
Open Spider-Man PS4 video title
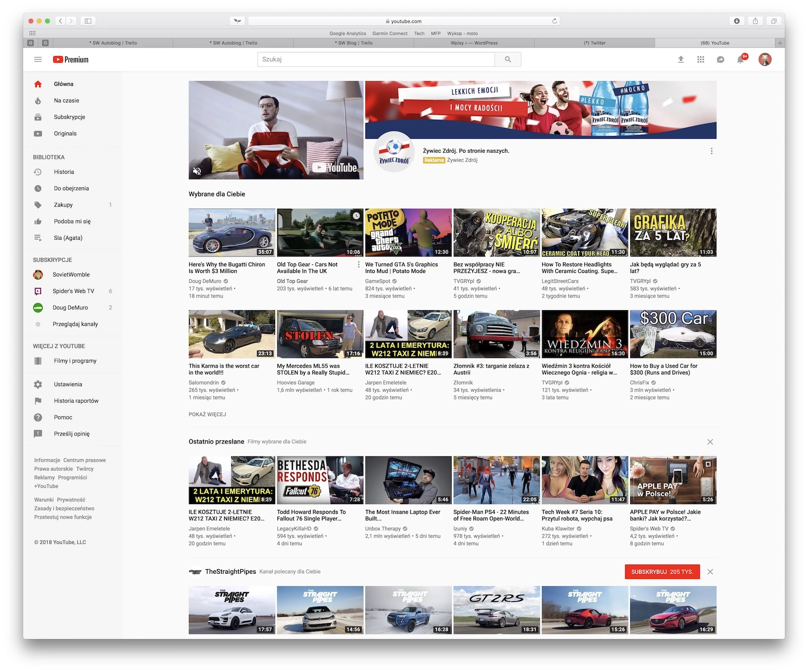coord(491,515)
